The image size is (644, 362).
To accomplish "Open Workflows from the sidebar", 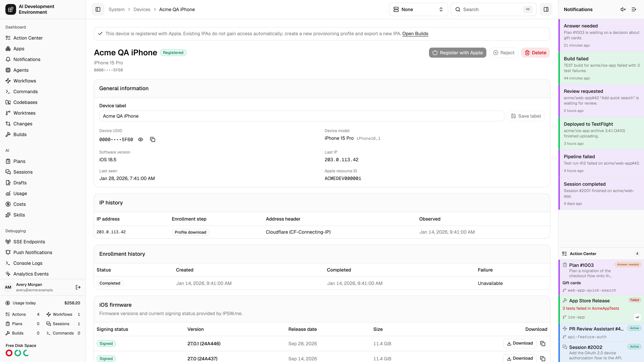I will [x=43, y=81].
